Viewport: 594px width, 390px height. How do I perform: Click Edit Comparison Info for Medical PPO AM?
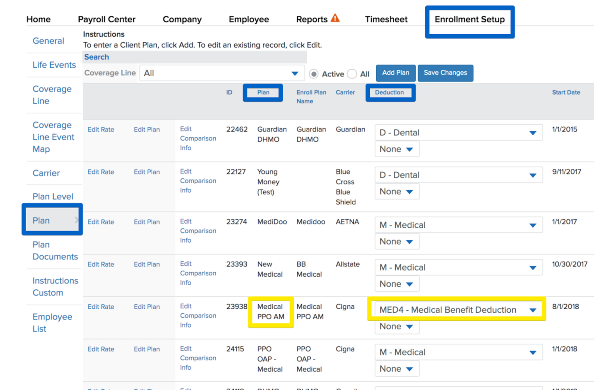click(x=198, y=316)
